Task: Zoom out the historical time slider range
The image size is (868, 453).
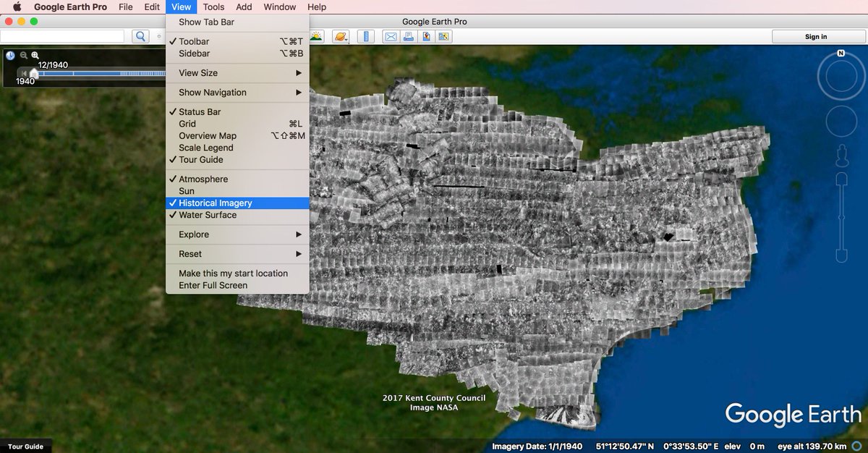Action: coord(24,55)
